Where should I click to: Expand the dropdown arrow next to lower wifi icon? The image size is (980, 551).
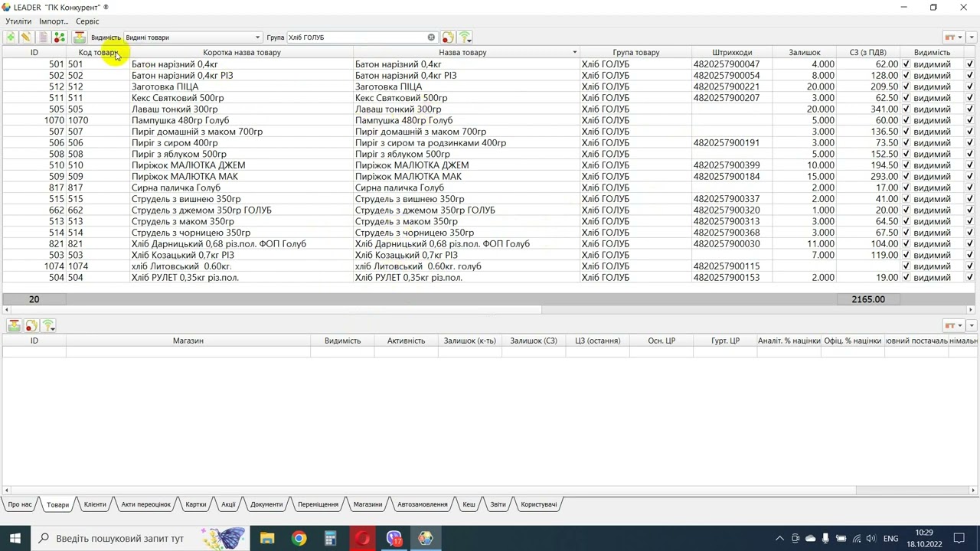[54, 328]
